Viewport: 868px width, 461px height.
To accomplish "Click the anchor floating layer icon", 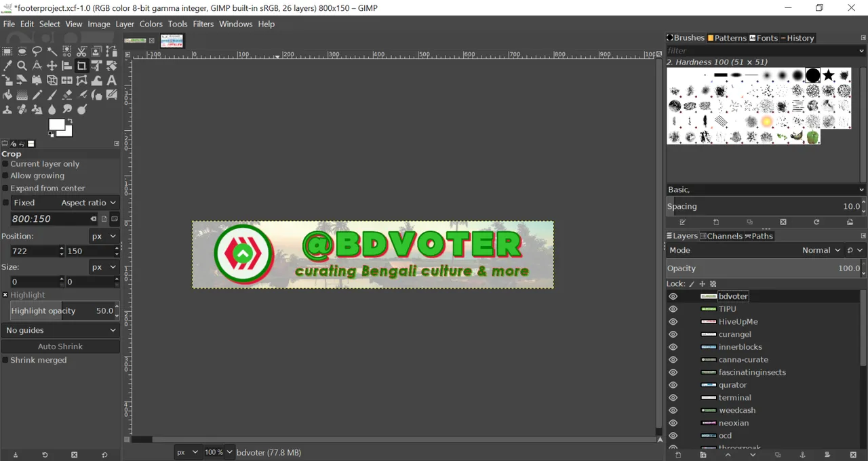I will coord(802,455).
